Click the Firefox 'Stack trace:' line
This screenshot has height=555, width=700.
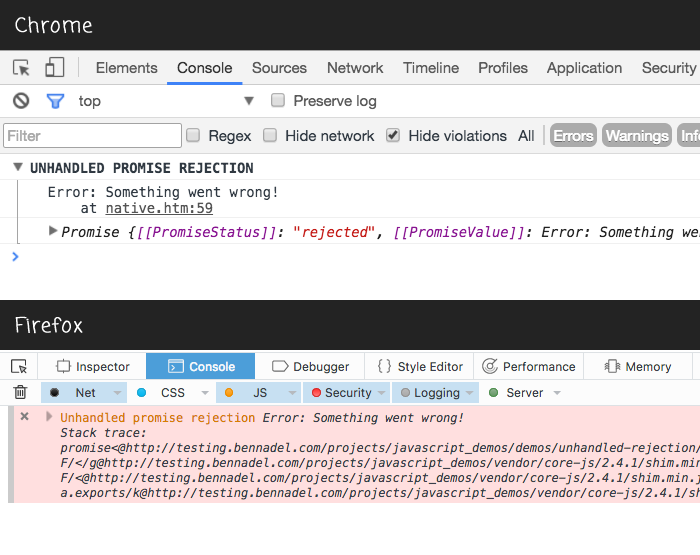point(103,433)
